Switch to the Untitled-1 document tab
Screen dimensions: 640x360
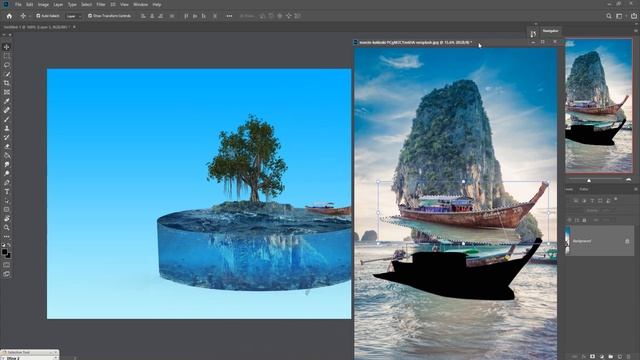(x=36, y=27)
